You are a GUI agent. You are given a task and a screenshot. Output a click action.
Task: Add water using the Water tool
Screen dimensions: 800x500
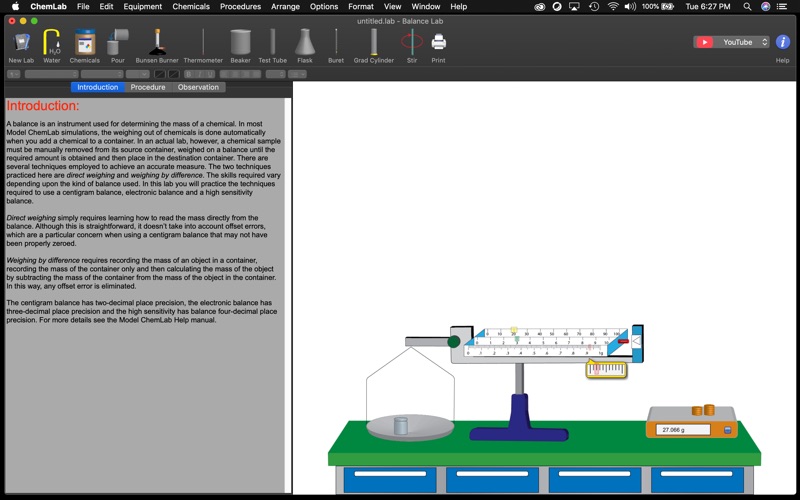click(52, 46)
